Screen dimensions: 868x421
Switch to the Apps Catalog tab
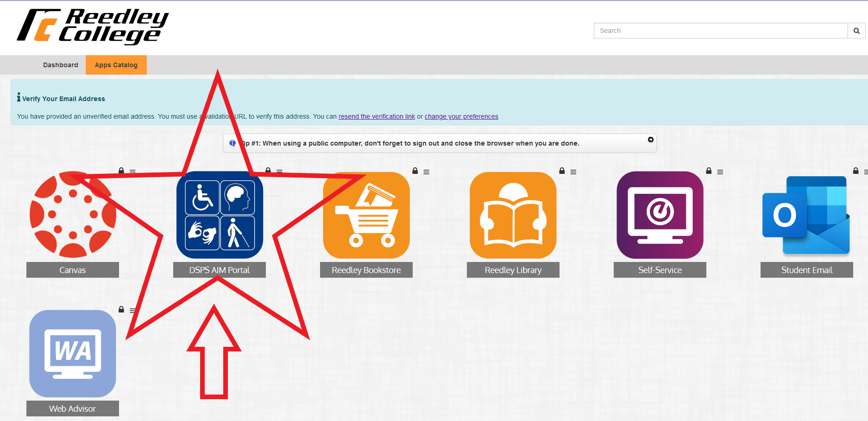(x=116, y=65)
